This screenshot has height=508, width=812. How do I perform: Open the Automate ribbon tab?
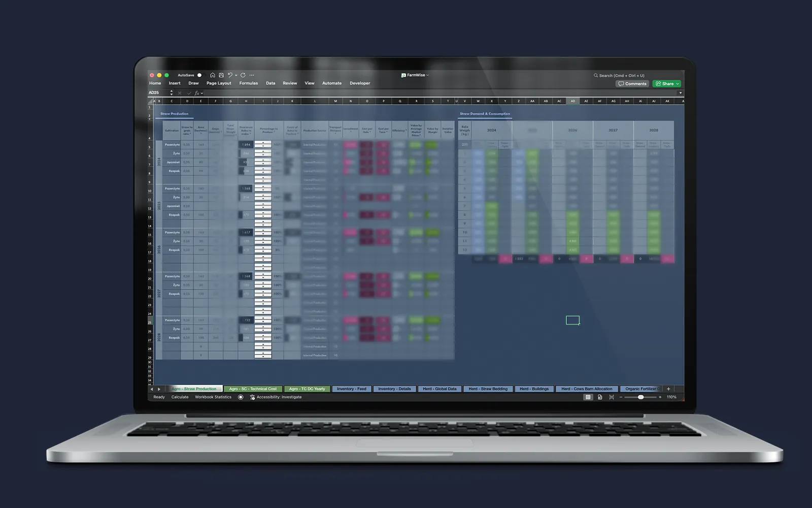[x=332, y=83]
